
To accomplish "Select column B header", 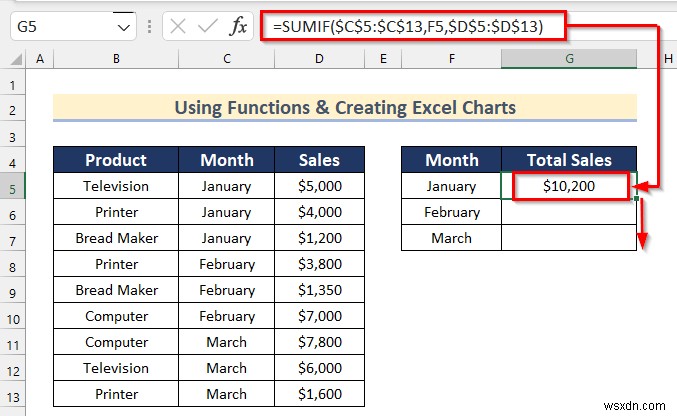I will point(116,60).
